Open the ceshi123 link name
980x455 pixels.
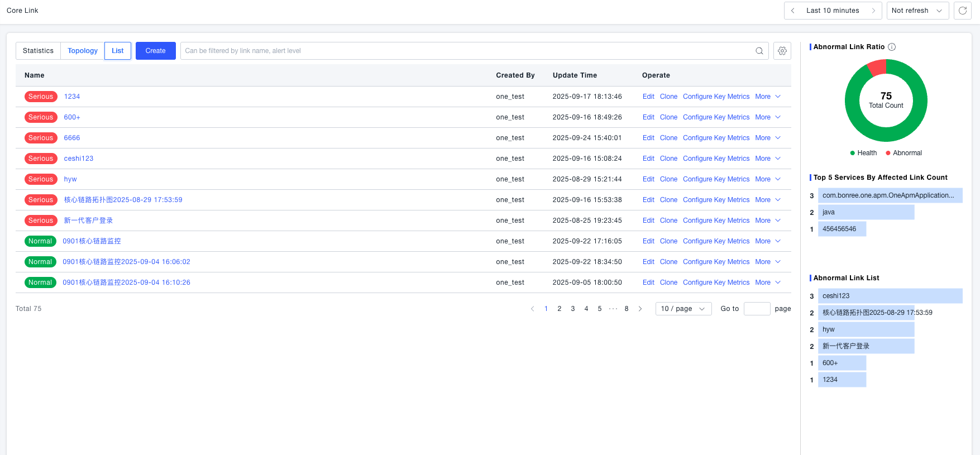[79, 159]
